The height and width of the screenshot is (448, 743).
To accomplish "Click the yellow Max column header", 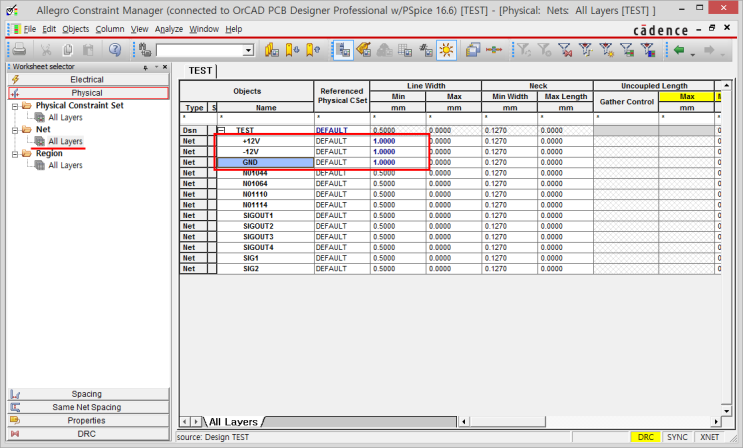I will pyautogui.click(x=686, y=96).
